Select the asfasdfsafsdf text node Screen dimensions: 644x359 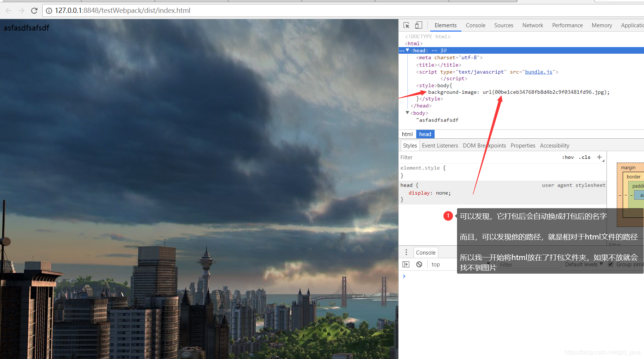click(438, 120)
